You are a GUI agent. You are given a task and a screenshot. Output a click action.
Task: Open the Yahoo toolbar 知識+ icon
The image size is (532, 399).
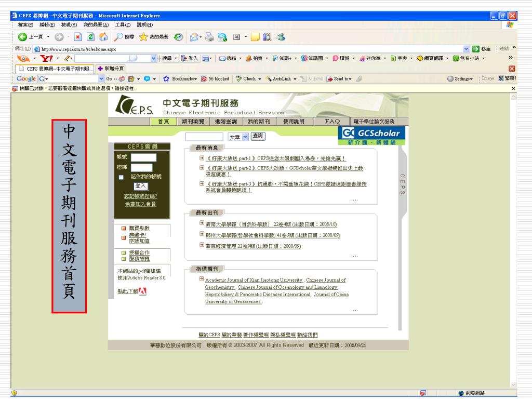[x=275, y=58]
